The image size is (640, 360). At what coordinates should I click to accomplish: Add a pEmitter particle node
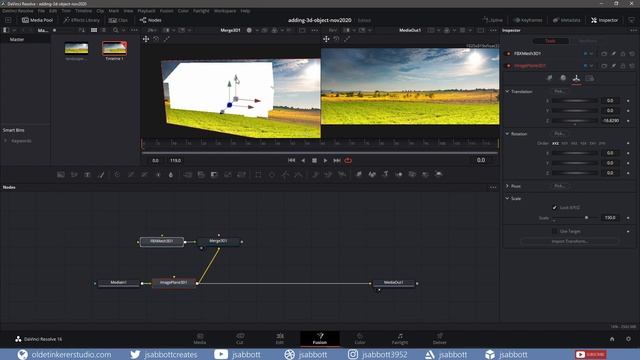click(x=315, y=175)
